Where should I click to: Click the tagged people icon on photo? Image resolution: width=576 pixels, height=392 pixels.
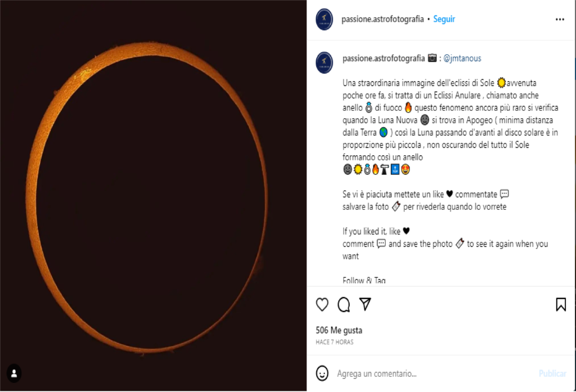(x=14, y=372)
